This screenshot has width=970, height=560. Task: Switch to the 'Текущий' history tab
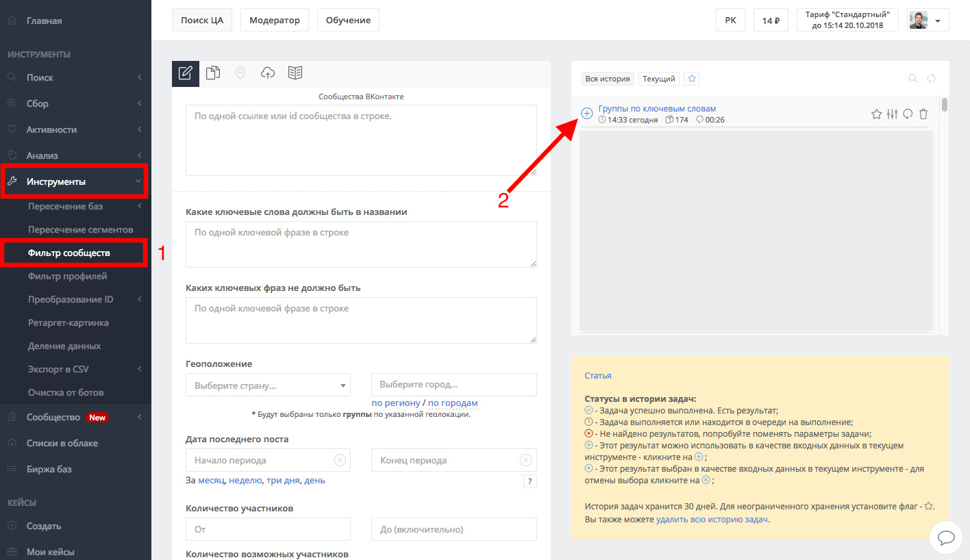pyautogui.click(x=659, y=79)
